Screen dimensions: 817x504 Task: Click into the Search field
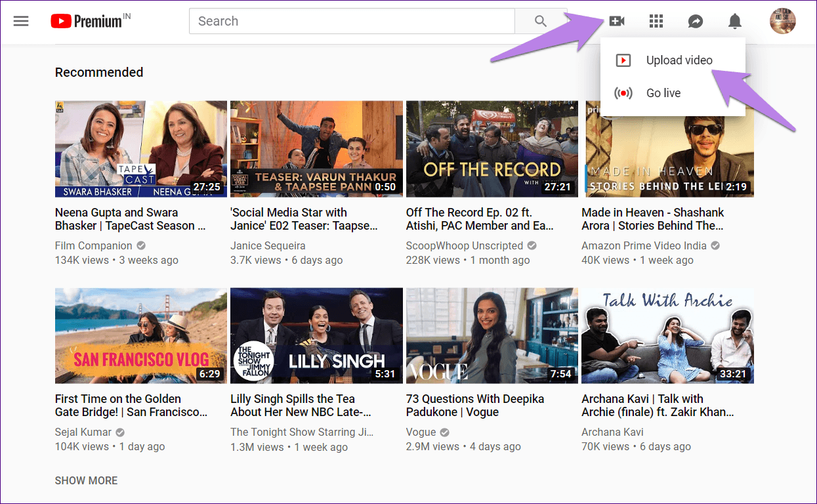coord(352,21)
